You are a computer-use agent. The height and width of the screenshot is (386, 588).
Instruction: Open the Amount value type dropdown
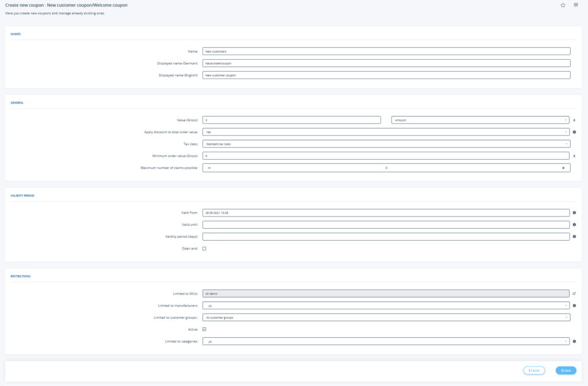[481, 120]
